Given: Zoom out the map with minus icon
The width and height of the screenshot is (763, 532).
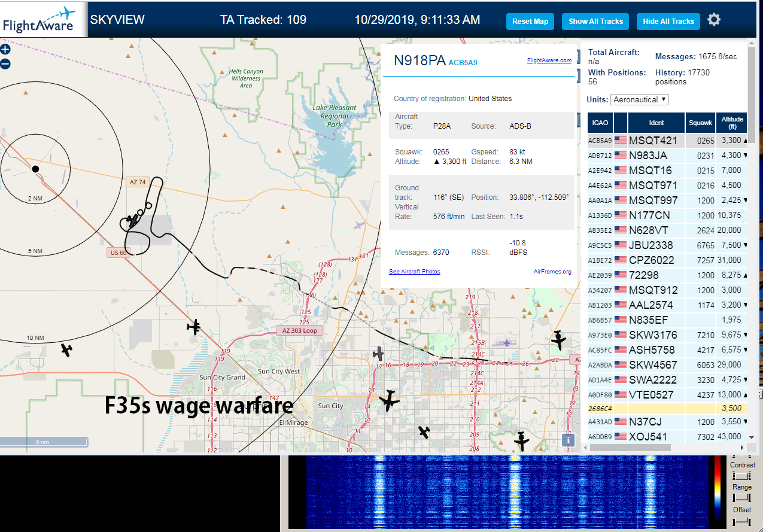Looking at the screenshot, I should (x=5, y=64).
